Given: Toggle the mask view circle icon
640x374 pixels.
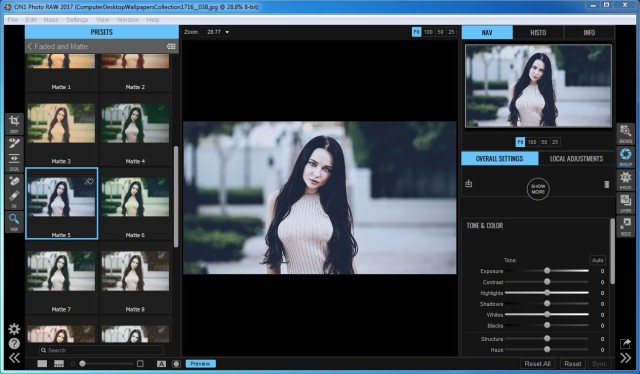Looking at the screenshot, I should point(176,363).
